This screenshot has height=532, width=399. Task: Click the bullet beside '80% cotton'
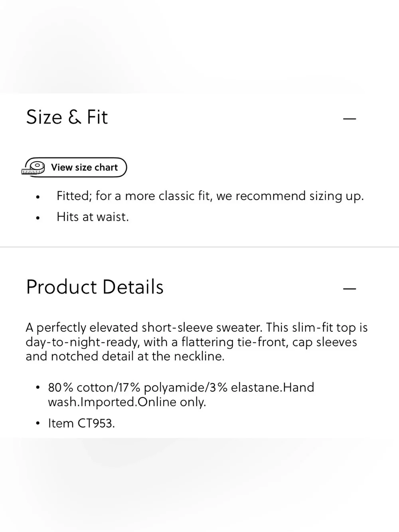38,388
